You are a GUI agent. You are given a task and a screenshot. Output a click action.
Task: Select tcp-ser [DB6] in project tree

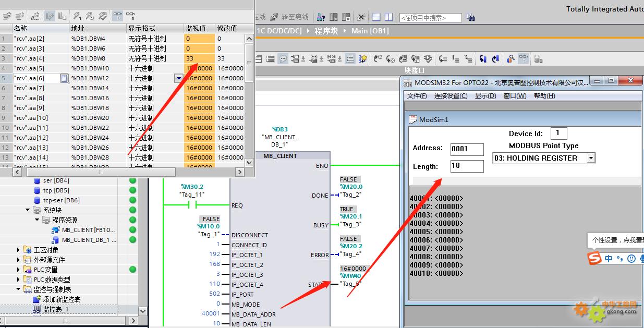(62, 200)
